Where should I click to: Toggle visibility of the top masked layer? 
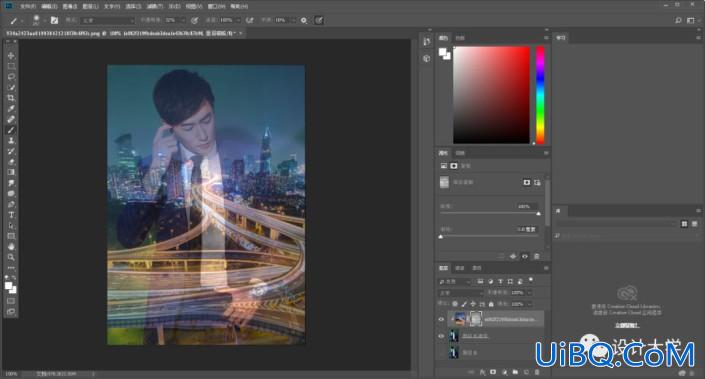pos(441,320)
